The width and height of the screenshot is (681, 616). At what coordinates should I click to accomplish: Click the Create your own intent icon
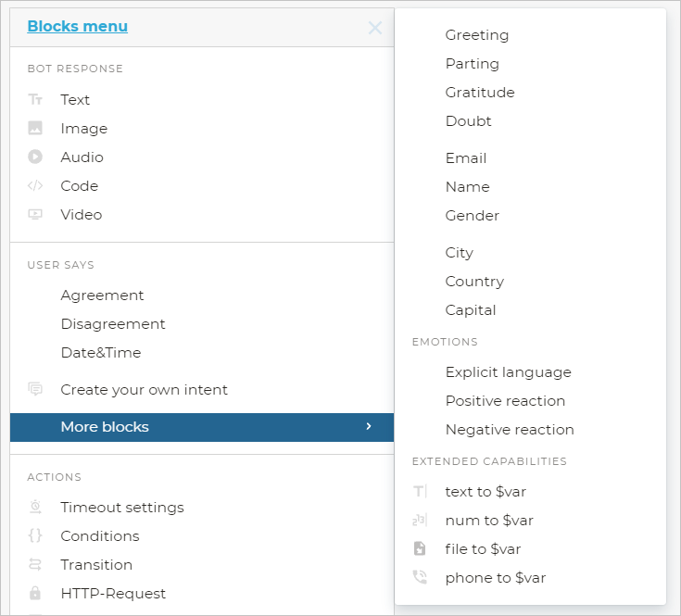tap(35, 390)
